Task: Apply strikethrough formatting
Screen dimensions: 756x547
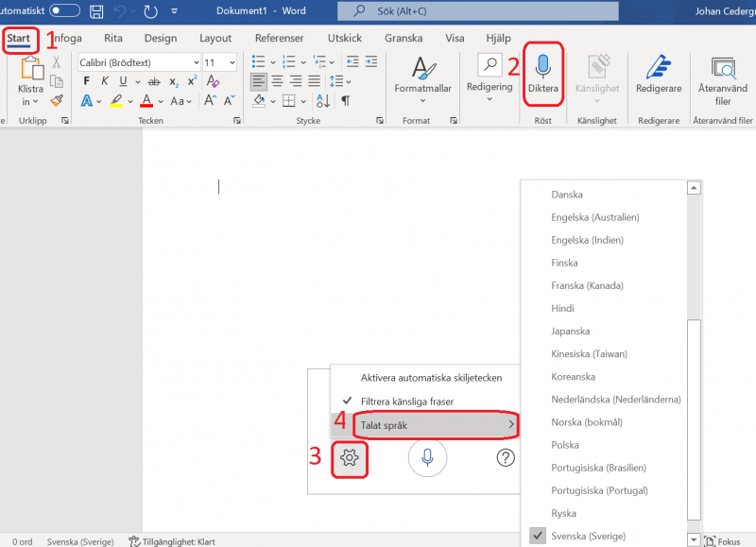Action: (x=154, y=82)
